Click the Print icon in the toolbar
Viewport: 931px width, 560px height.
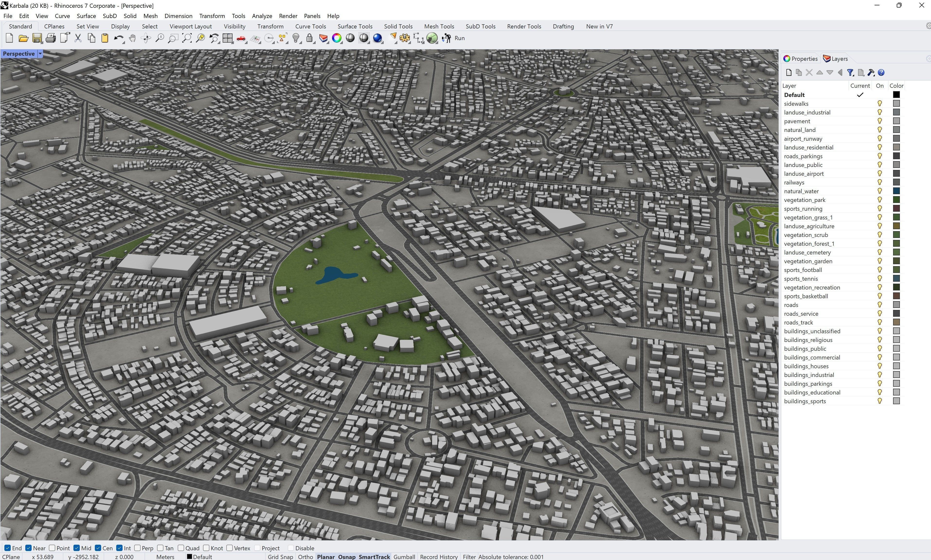[51, 38]
